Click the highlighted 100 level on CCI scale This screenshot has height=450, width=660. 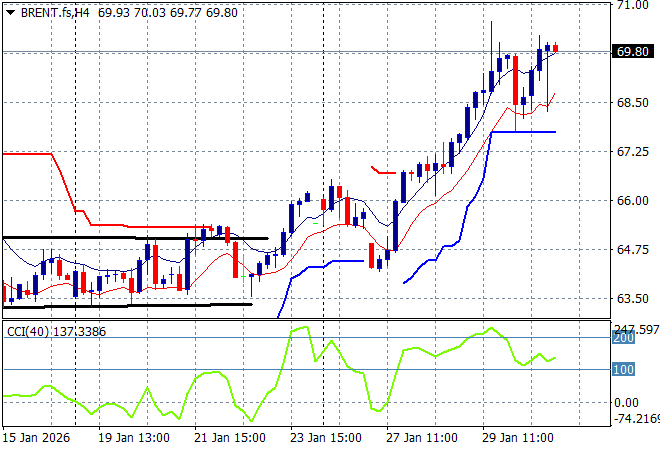tap(624, 370)
